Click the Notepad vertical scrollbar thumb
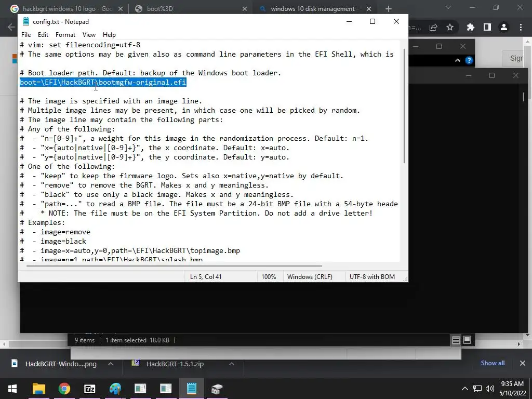 pos(404,106)
